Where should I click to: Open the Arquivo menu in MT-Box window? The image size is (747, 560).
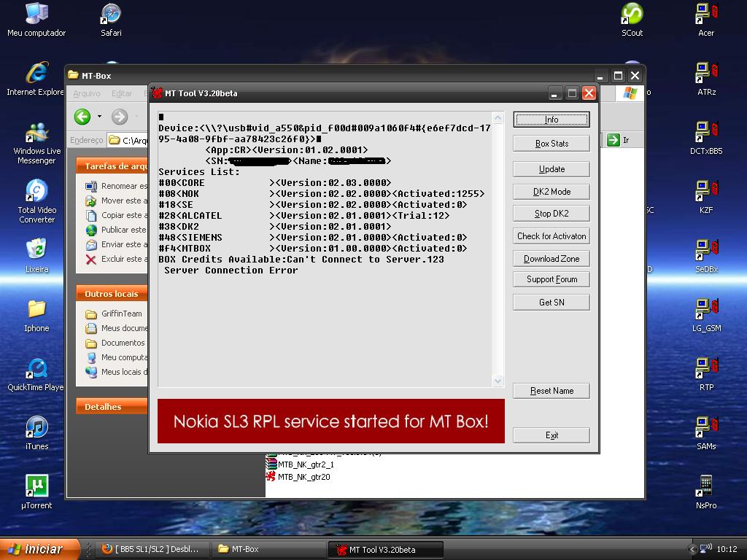coord(87,94)
